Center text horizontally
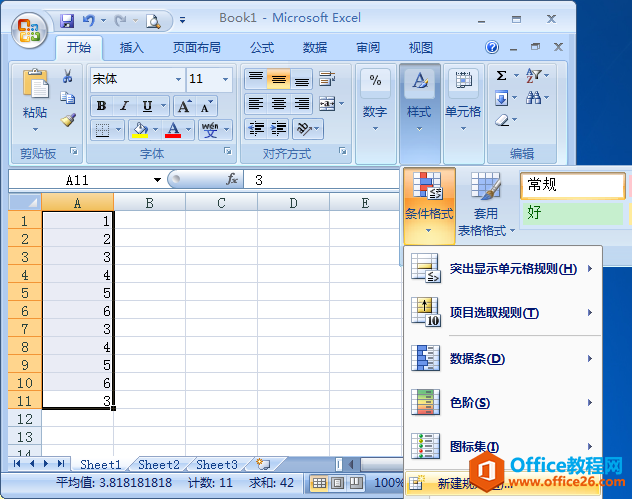The width and height of the screenshot is (632, 499). tap(279, 104)
